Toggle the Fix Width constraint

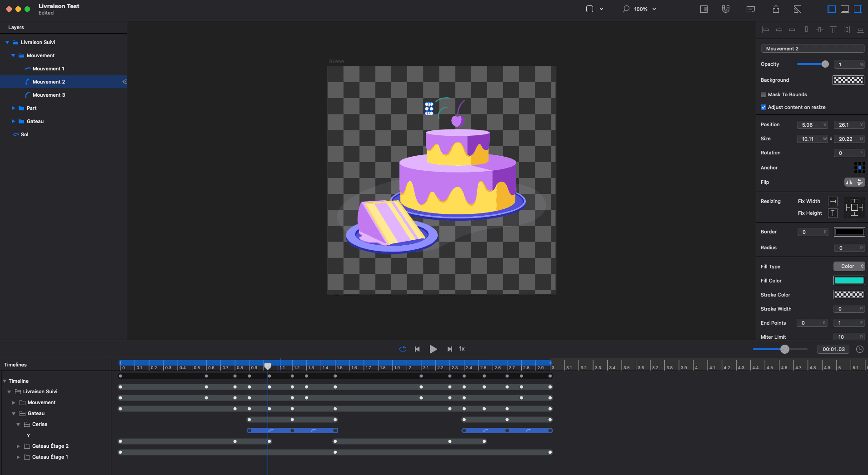[x=833, y=201]
